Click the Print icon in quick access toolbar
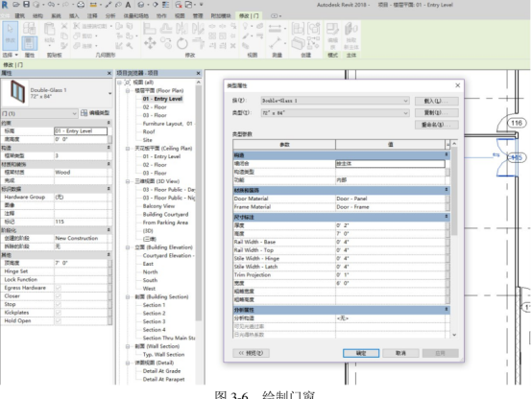 point(81,5)
